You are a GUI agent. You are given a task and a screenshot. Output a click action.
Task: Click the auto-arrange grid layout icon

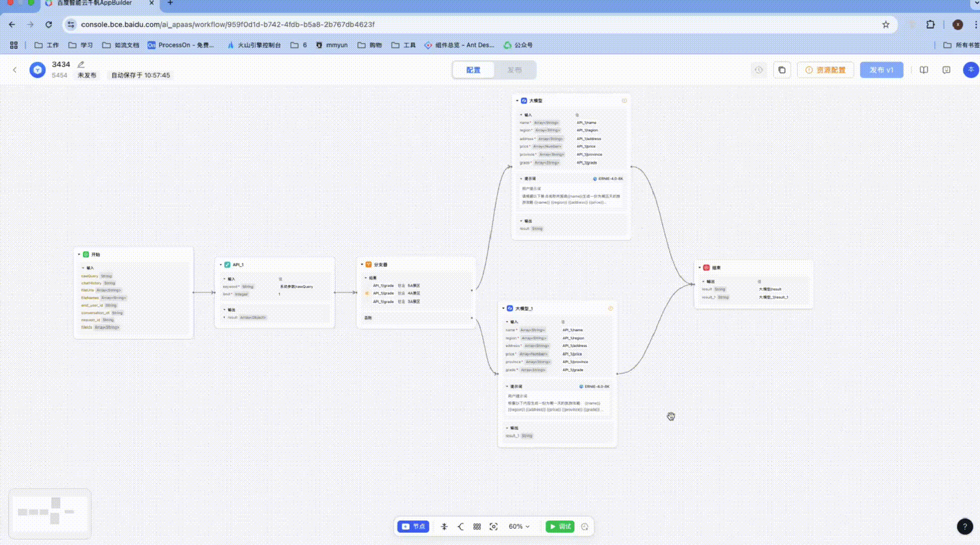(x=477, y=526)
